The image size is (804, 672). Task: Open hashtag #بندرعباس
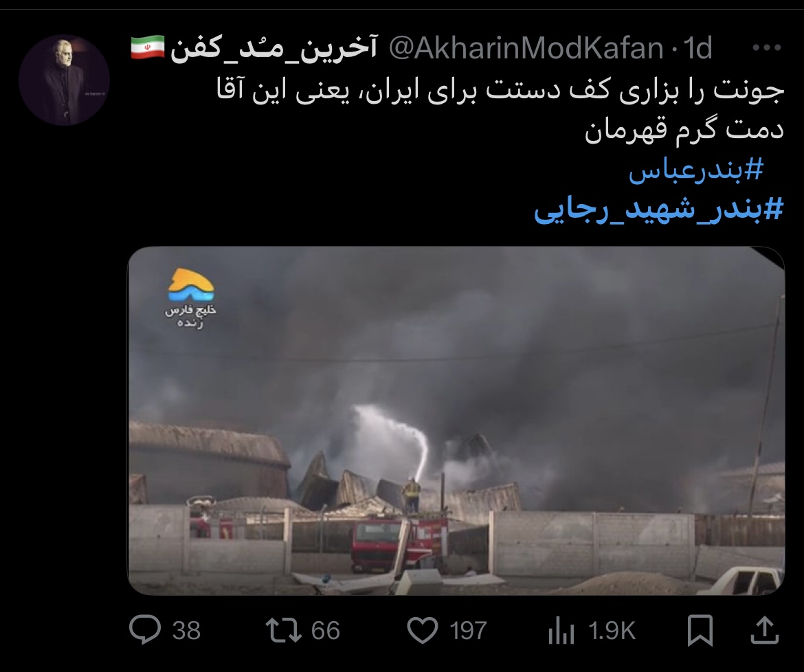(x=696, y=170)
